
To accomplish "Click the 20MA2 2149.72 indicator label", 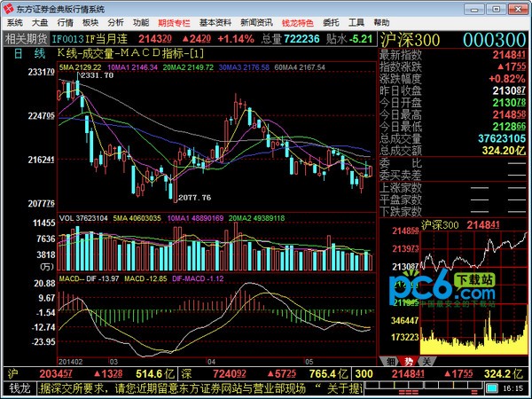I will click(188, 67).
